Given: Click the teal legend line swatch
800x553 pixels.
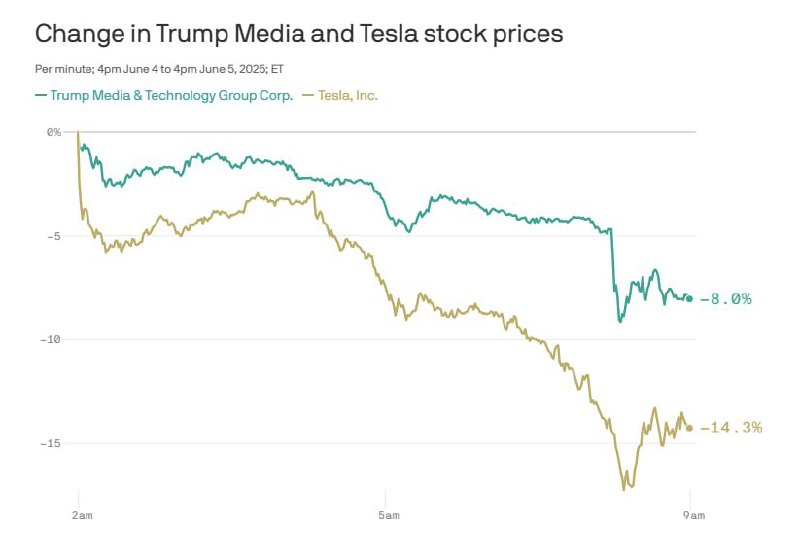Looking at the screenshot, I should tap(41, 95).
